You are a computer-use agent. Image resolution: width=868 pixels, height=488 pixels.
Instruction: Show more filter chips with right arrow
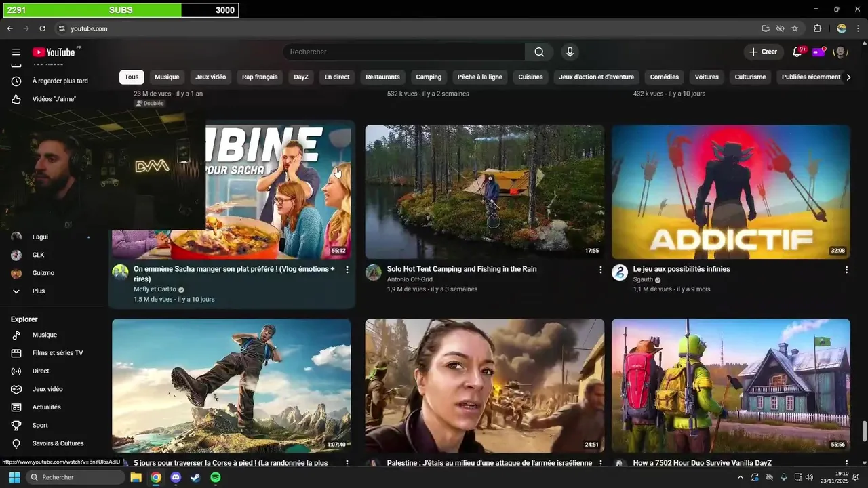coord(848,77)
